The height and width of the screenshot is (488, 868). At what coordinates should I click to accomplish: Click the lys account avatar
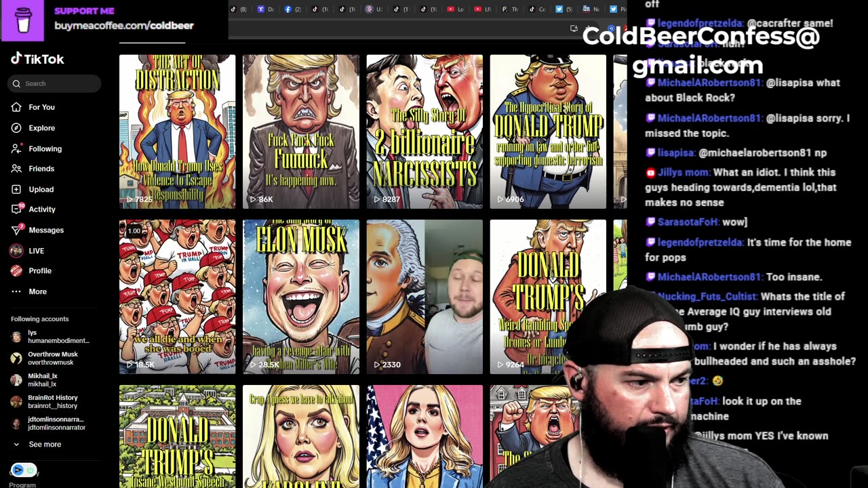coord(16,337)
